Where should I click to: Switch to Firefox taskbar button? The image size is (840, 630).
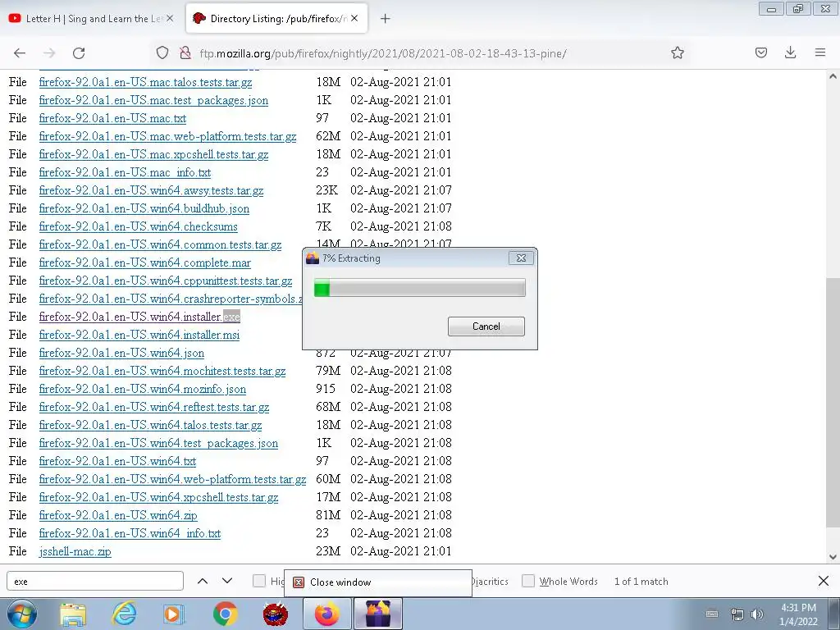click(326, 614)
